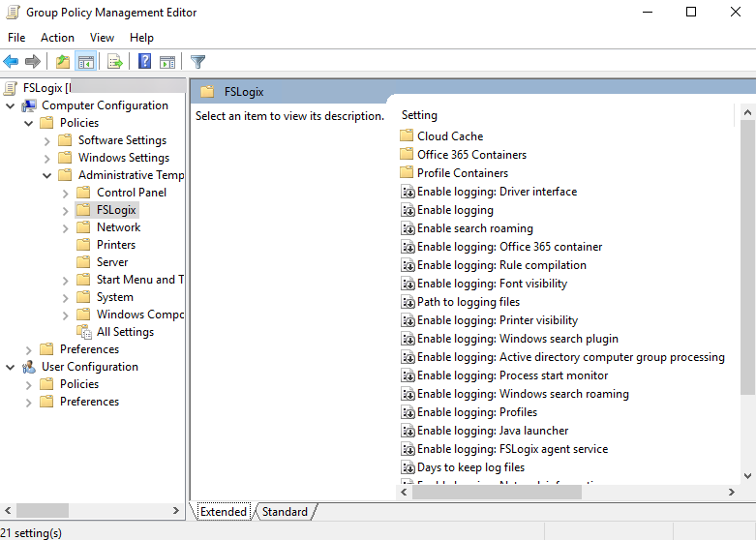This screenshot has height=540, width=756.
Task: Expand Preferences under Computer Configuration
Action: [28, 350]
